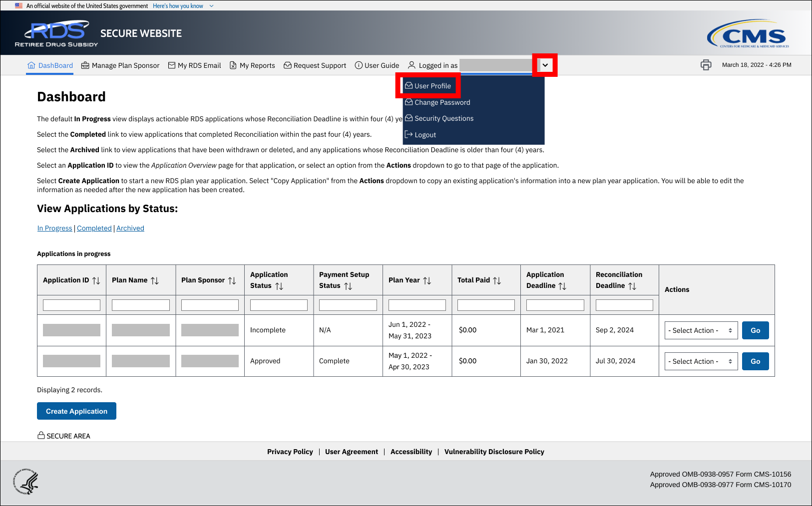Sort by Plan Year arrows icon
812x506 pixels.
pos(427,280)
